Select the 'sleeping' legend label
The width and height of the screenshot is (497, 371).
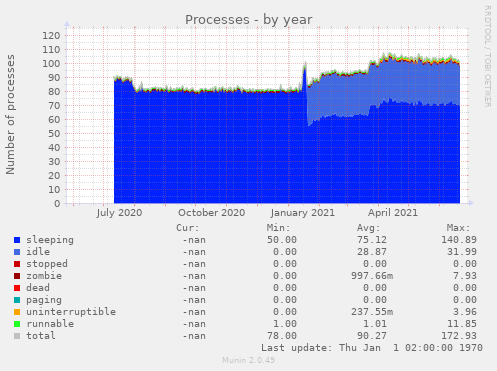point(50,240)
